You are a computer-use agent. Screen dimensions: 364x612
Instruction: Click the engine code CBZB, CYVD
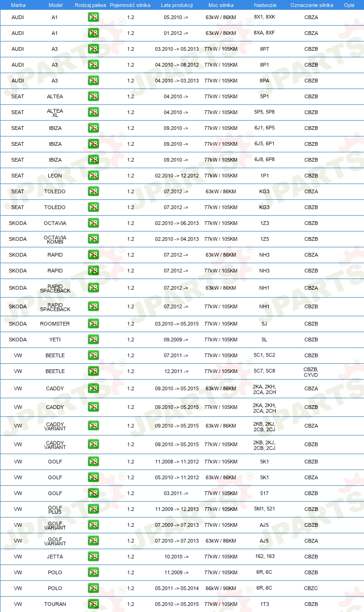click(311, 372)
